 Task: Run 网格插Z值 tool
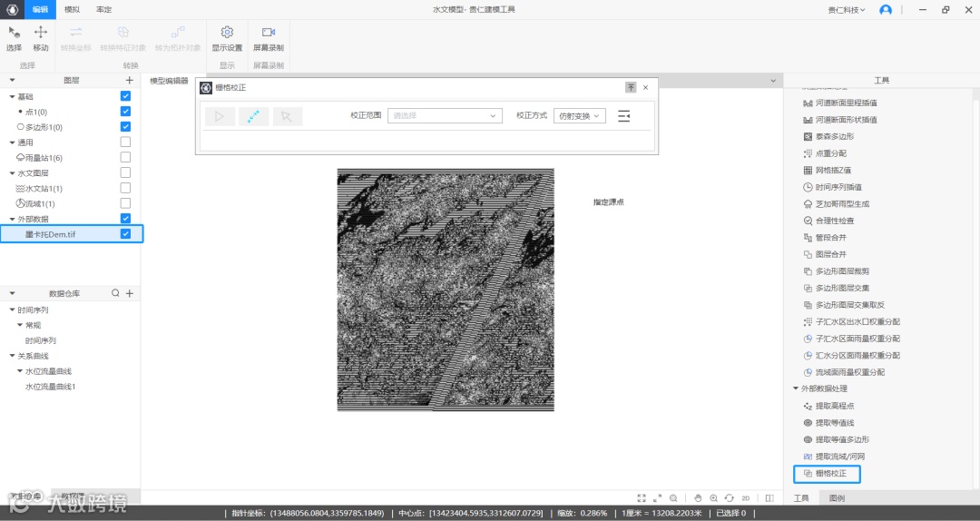point(827,170)
